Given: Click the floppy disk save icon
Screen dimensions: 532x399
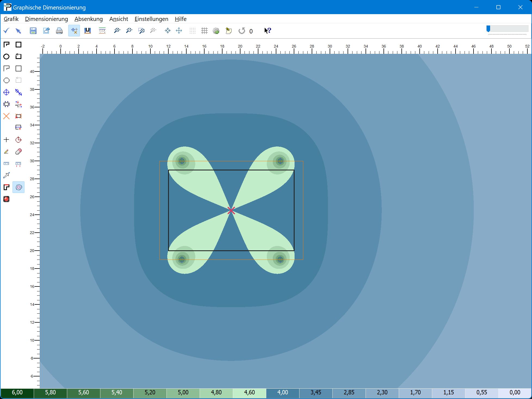Looking at the screenshot, I should 33,31.
